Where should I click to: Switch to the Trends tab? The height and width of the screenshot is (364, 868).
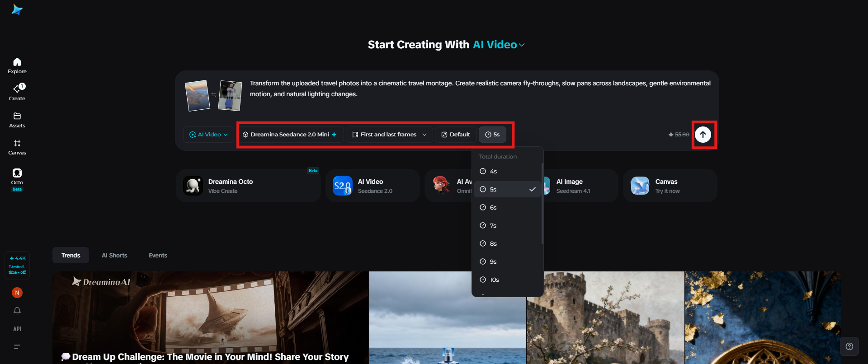point(71,256)
